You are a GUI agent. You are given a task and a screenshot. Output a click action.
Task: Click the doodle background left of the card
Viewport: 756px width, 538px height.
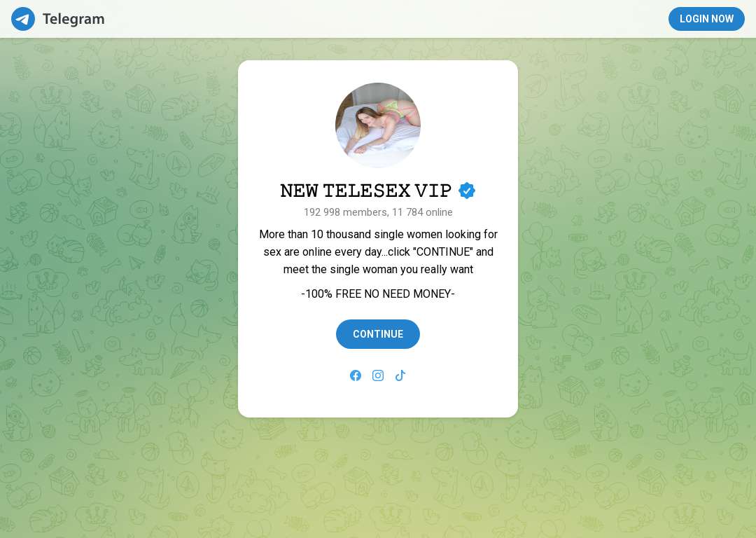[120, 241]
